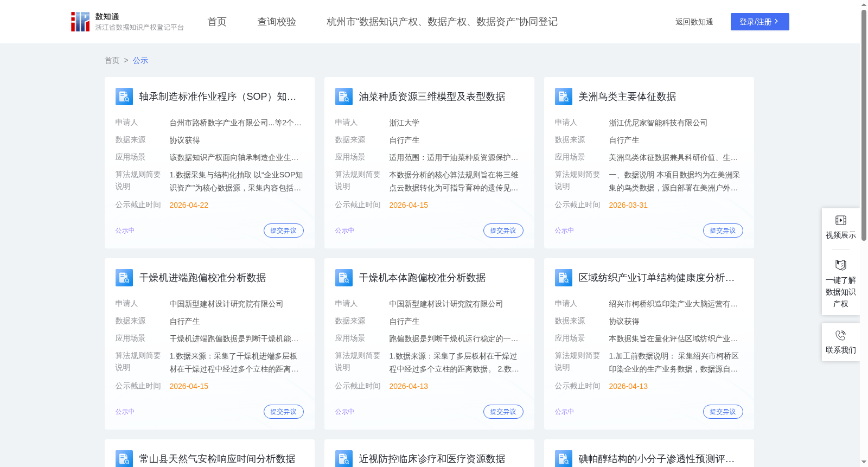Viewport: 868px width, 467px height.
Task: Click the 联系我们 phone icon
Action: point(841,335)
